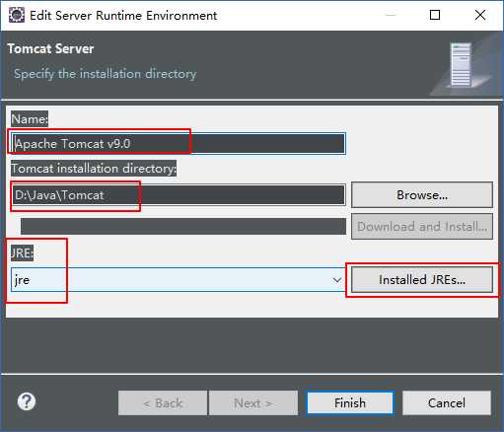Viewport: 504px width, 432px height.
Task: Open the Installed JREs... preferences
Action: (x=422, y=280)
